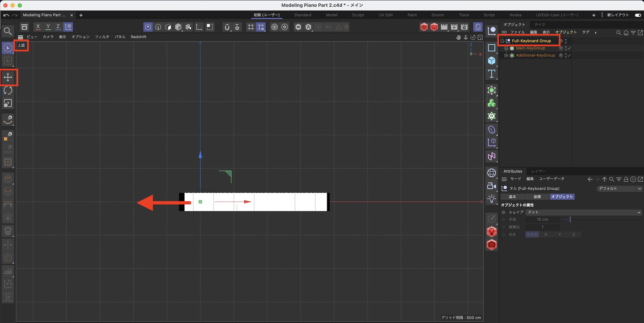This screenshot has height=323, width=644.
Task: Collapse the Full-Keyboard Group hierarchy
Action: [502, 41]
